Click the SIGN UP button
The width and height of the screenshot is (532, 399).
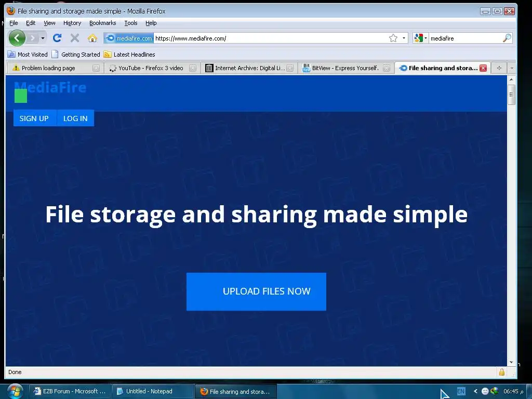[35, 118]
